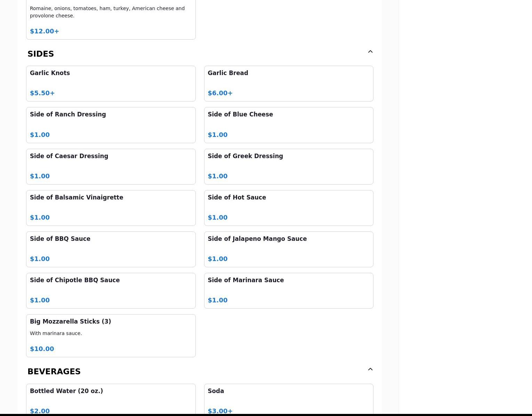Open the Garlic Bread item
This screenshot has width=532, height=416.
289,84
